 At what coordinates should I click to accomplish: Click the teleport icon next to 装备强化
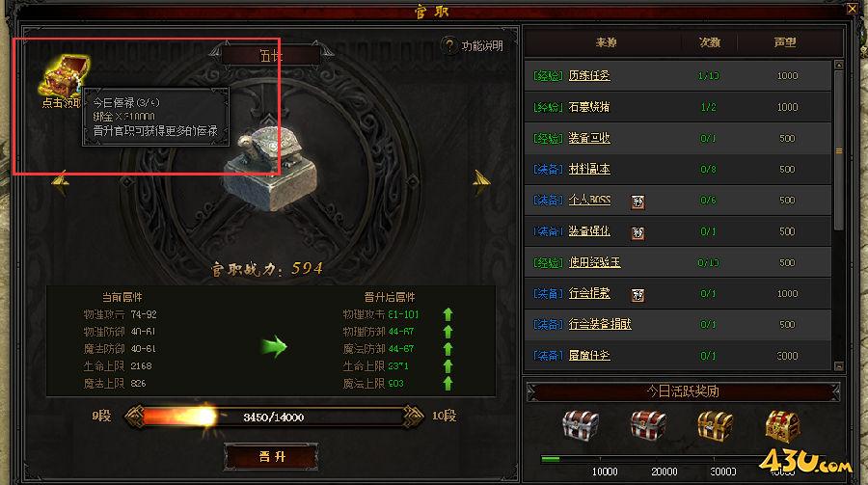coord(637,233)
